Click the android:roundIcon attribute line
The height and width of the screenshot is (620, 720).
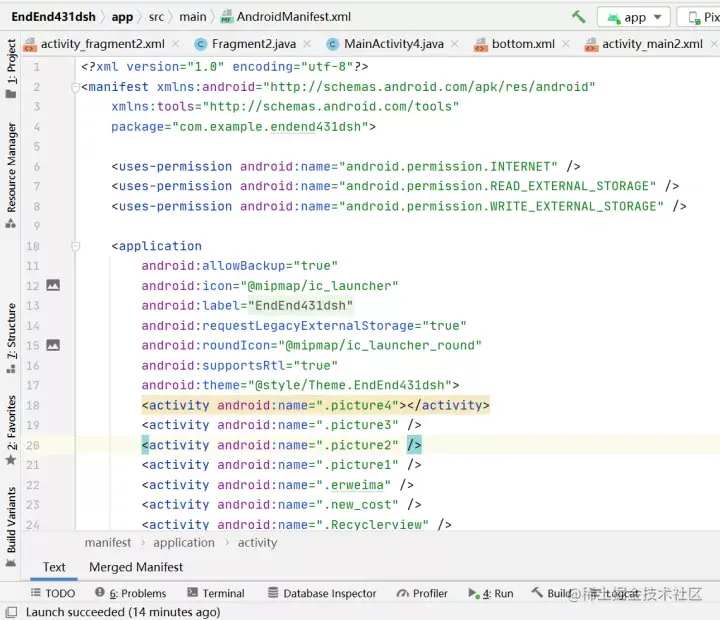point(311,345)
